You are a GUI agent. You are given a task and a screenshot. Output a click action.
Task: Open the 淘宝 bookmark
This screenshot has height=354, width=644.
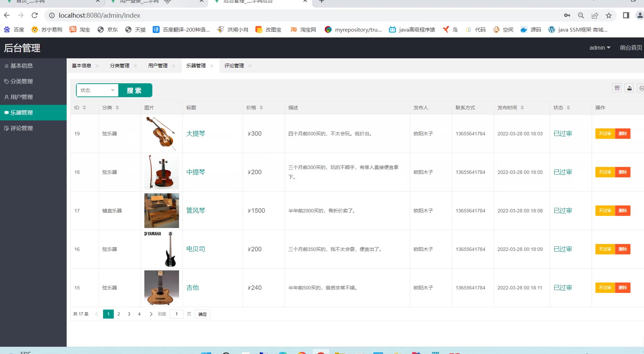point(80,30)
